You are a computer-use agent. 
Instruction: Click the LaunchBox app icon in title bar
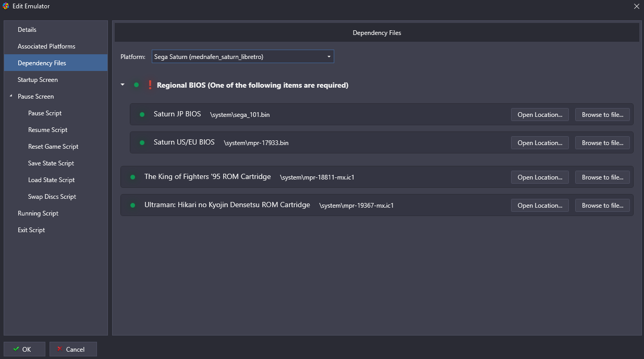6,6
